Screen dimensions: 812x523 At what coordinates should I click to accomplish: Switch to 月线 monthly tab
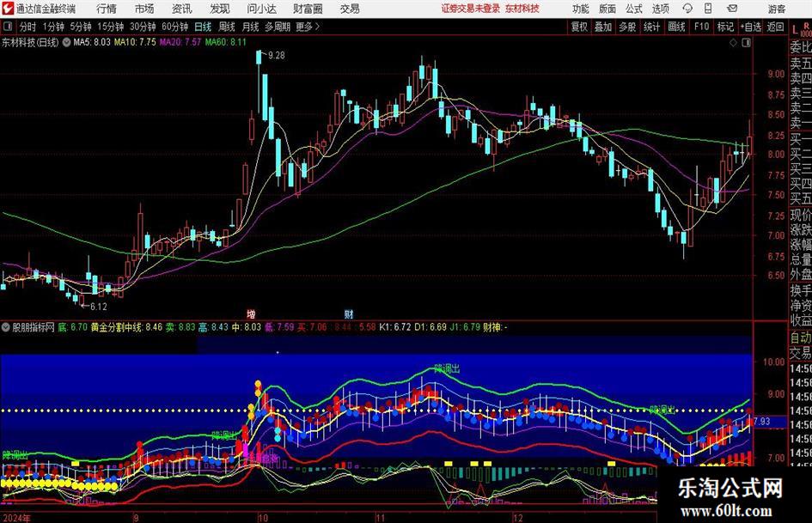click(x=250, y=27)
